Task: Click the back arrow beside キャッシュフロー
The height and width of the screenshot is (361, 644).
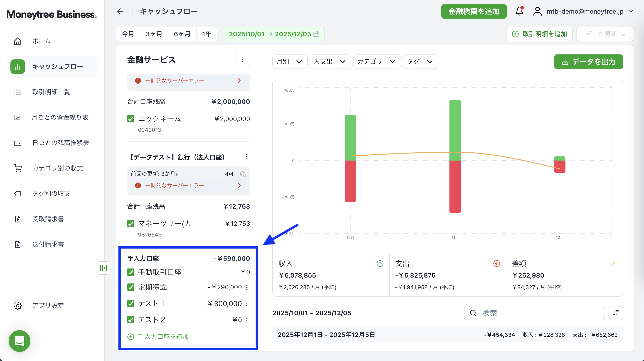Action: (120, 12)
